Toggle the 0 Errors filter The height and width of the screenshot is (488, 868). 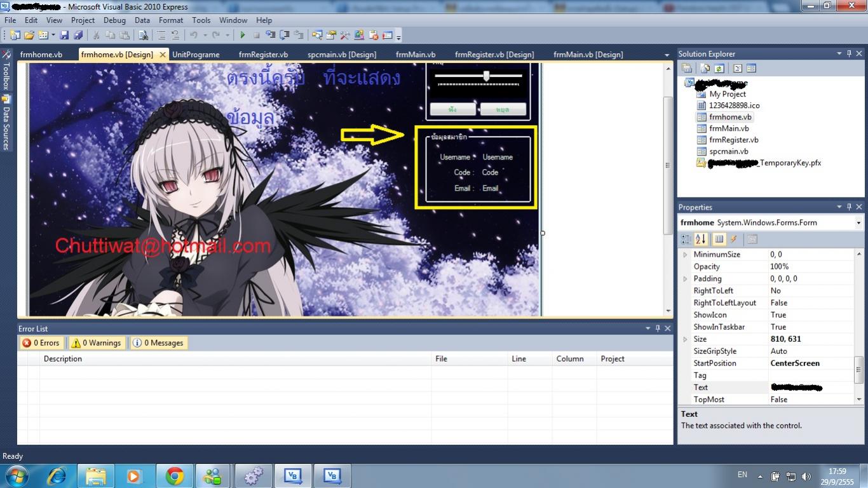pyautogui.click(x=41, y=342)
